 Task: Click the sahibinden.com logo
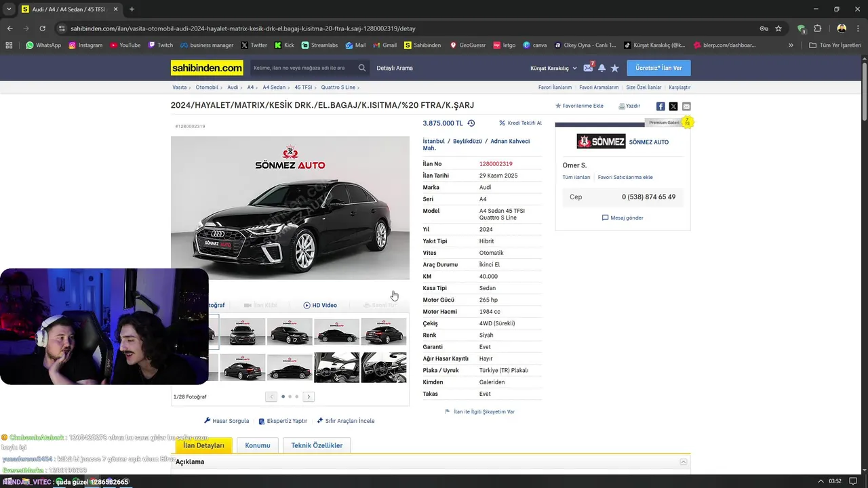point(207,68)
